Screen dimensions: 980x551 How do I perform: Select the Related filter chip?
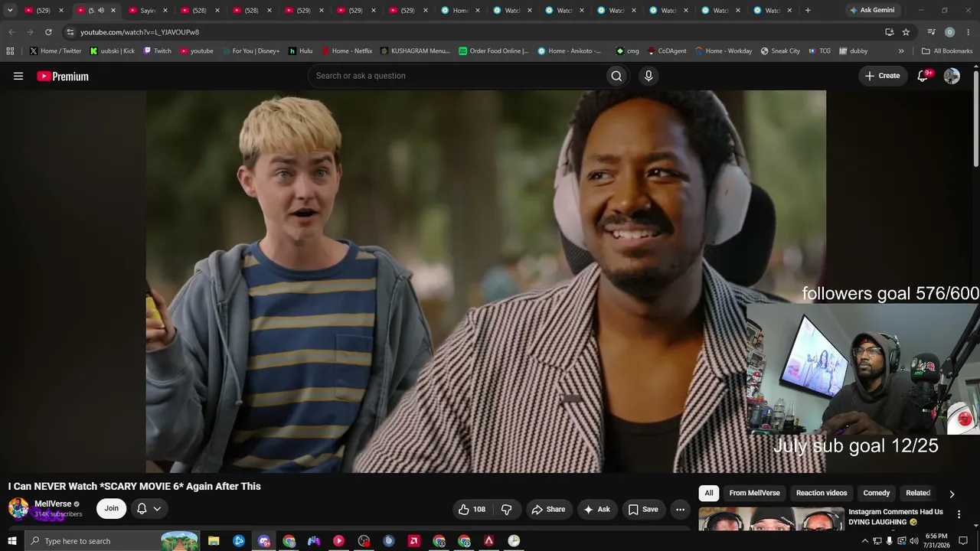coord(918,494)
